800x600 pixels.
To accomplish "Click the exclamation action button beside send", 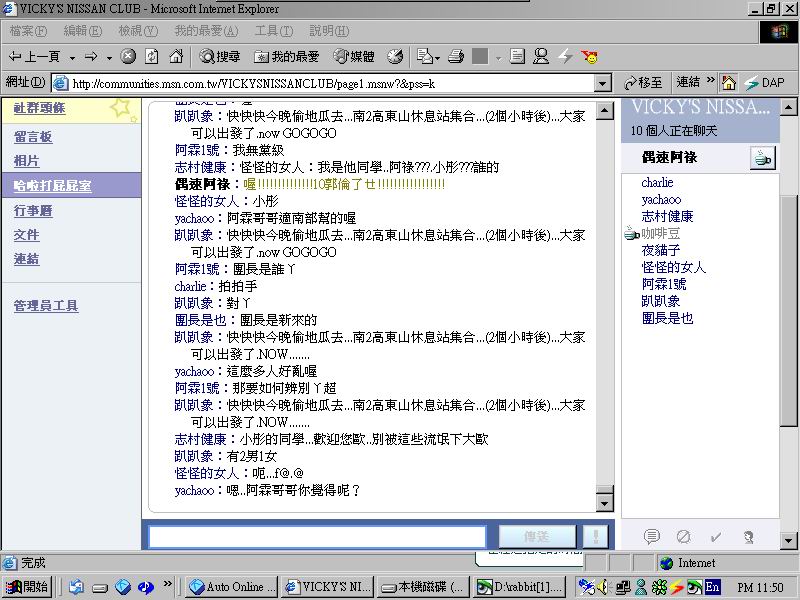I will (595, 537).
